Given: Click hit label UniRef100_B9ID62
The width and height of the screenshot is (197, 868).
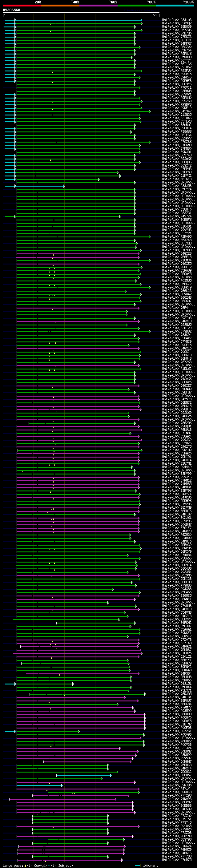Looking at the screenshot, I should click(177, 67).
